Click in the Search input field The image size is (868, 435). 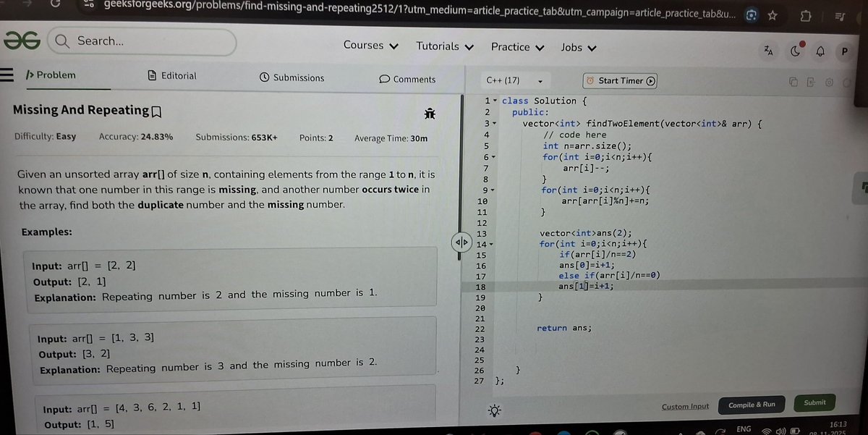click(142, 41)
